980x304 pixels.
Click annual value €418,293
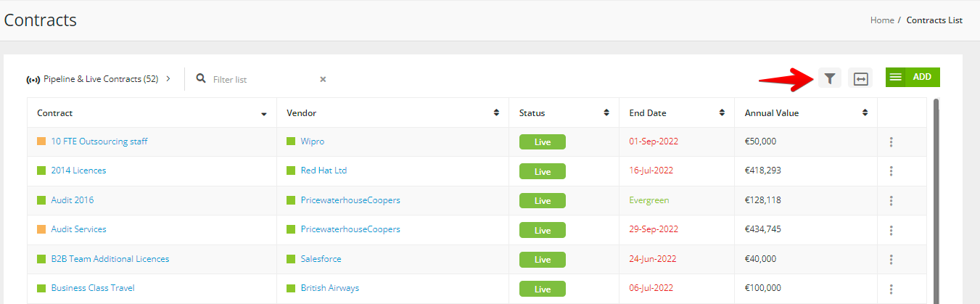click(763, 171)
